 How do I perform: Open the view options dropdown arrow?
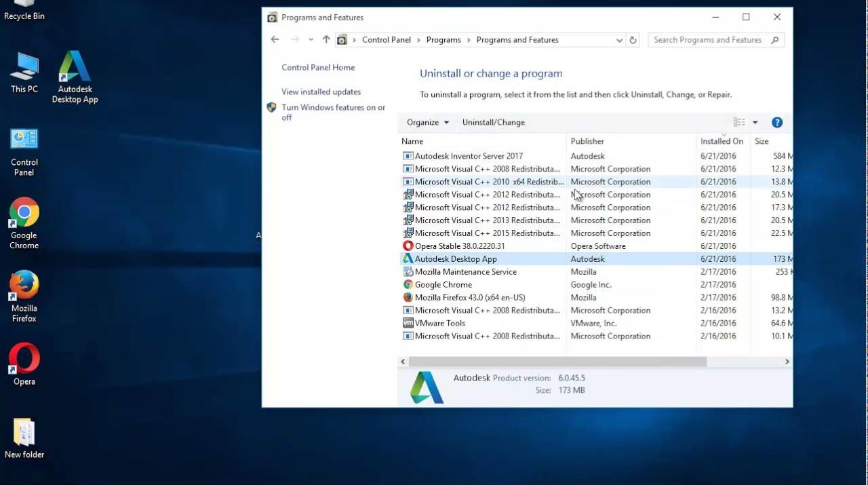755,123
